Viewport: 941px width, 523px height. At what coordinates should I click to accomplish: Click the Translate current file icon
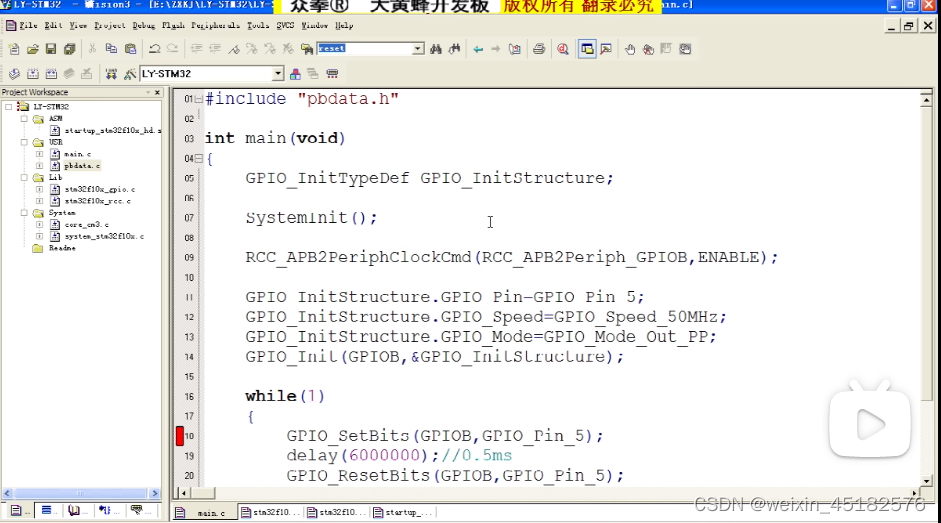(14, 74)
